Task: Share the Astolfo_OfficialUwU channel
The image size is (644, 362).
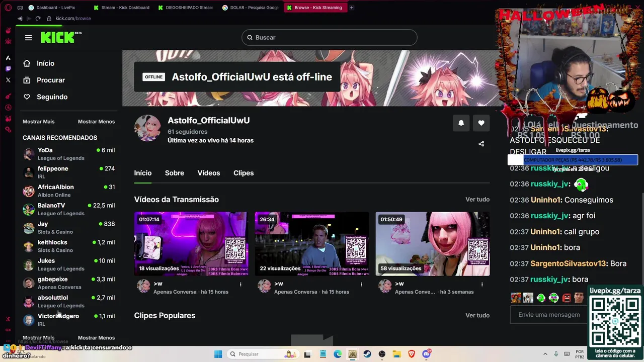Action: (x=481, y=144)
